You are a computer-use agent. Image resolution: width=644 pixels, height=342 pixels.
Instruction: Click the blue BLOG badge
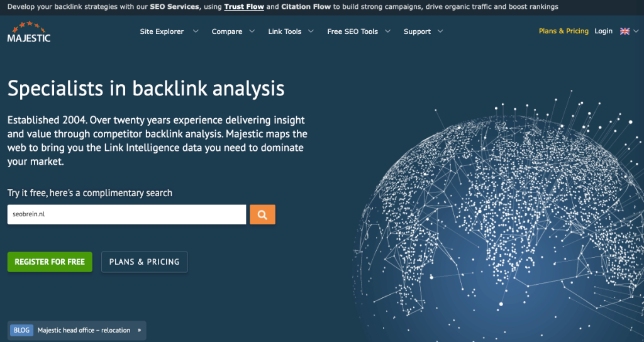22,330
